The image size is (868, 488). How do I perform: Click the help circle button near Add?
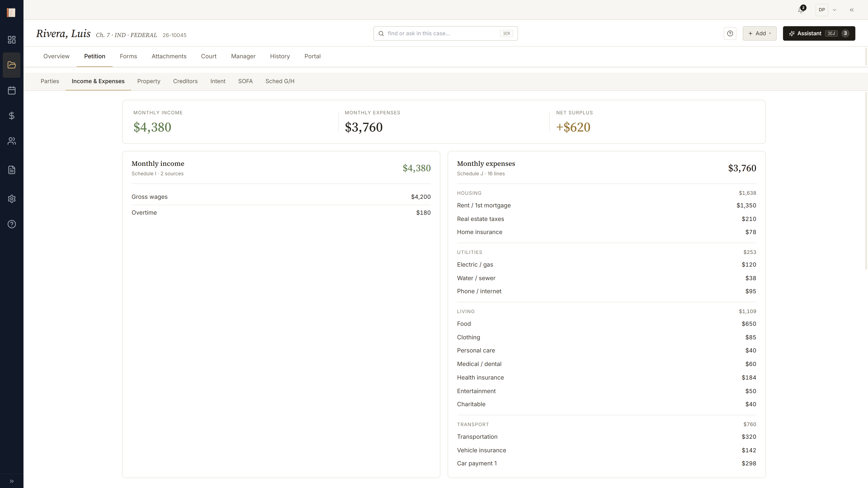(730, 33)
